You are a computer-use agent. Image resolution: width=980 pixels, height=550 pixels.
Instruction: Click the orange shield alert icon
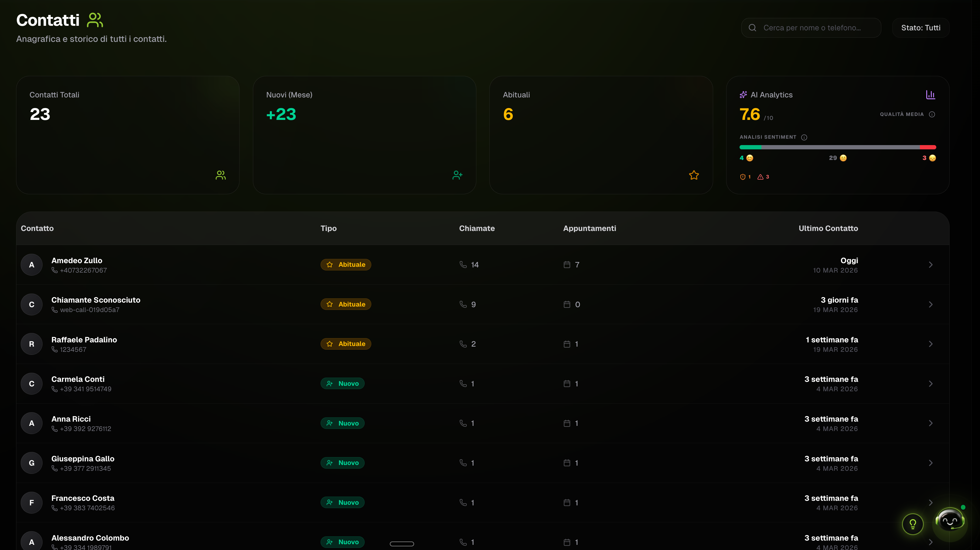pyautogui.click(x=742, y=177)
